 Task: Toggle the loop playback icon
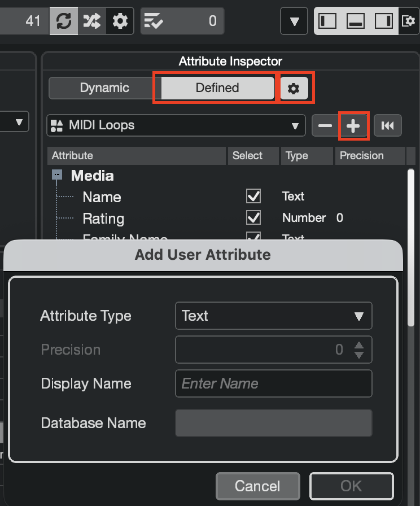click(x=63, y=21)
